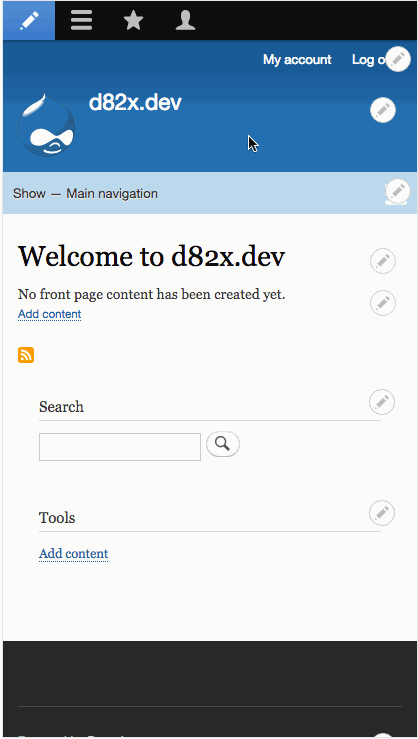Open the Manage hamburger menu
Screen dimensions: 418x739
click(82, 21)
